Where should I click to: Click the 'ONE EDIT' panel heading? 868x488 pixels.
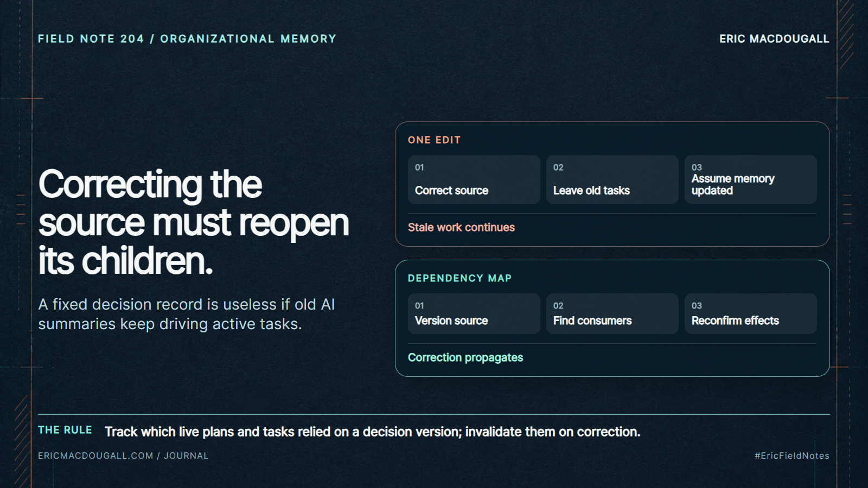(434, 140)
